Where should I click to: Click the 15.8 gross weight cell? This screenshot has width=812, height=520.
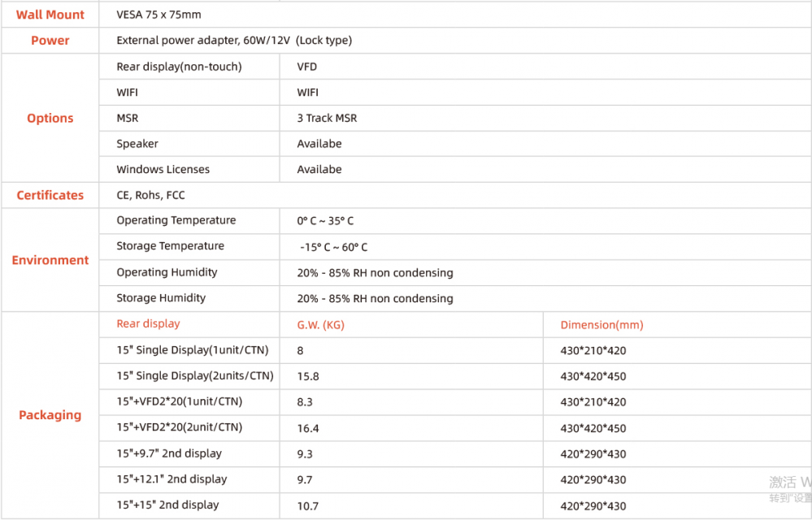click(x=307, y=377)
